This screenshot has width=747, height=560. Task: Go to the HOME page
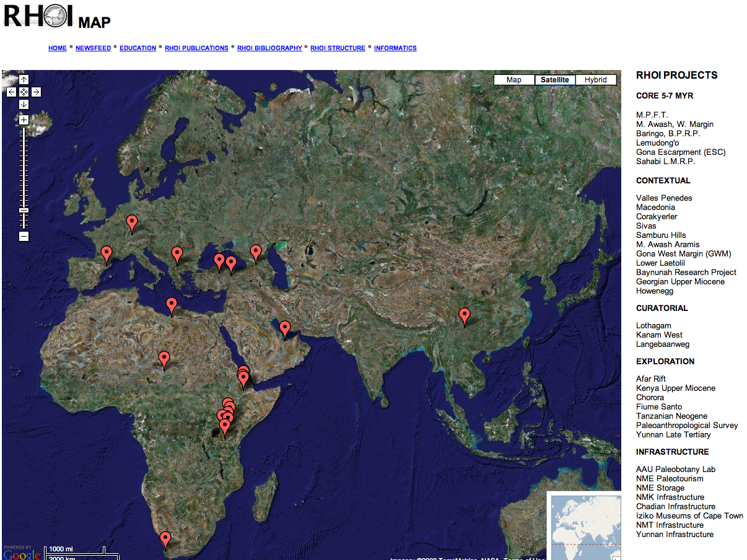pos(58,48)
